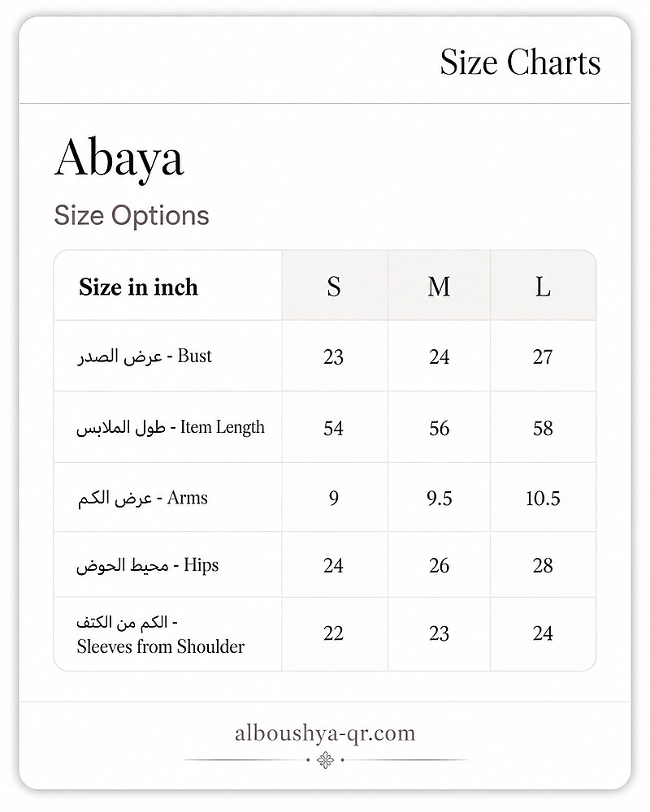Screen dimensions: 650x812
Task: Select the M size column header
Action: [x=439, y=287]
